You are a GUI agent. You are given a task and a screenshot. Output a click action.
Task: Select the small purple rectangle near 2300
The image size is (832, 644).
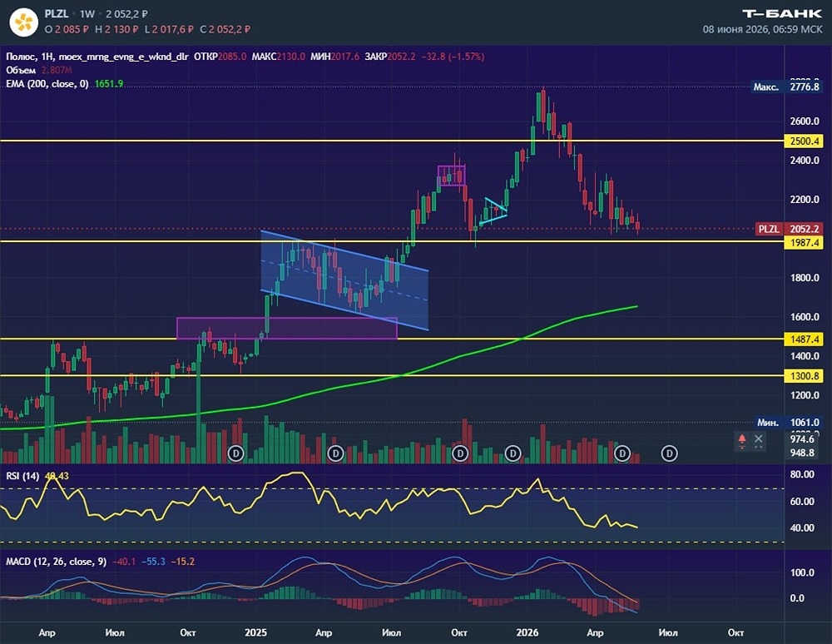coord(452,176)
